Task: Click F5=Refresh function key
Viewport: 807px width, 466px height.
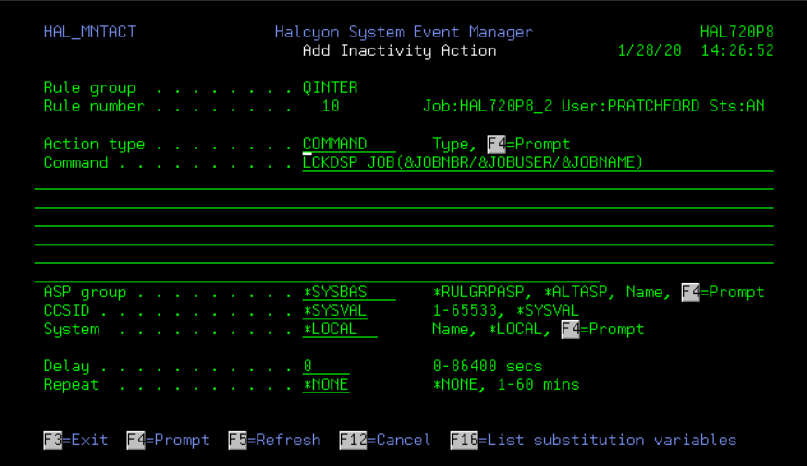Action: pos(274,440)
